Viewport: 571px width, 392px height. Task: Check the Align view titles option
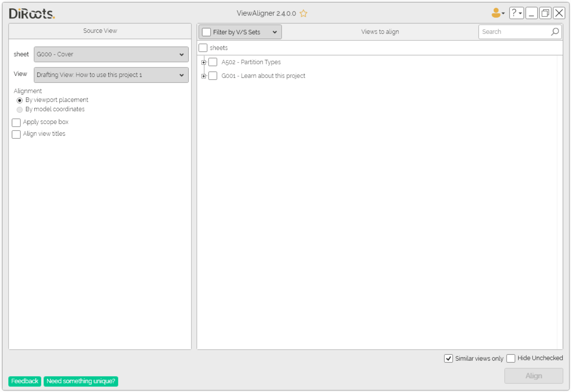point(16,134)
